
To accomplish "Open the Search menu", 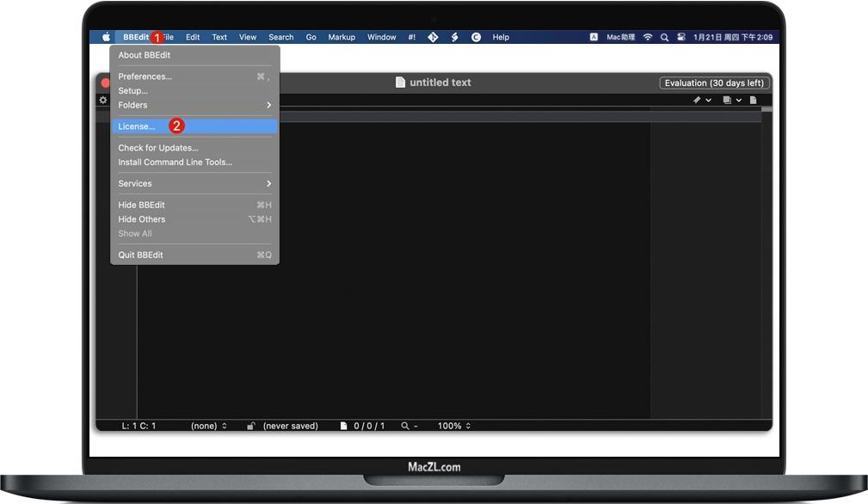I will (280, 37).
